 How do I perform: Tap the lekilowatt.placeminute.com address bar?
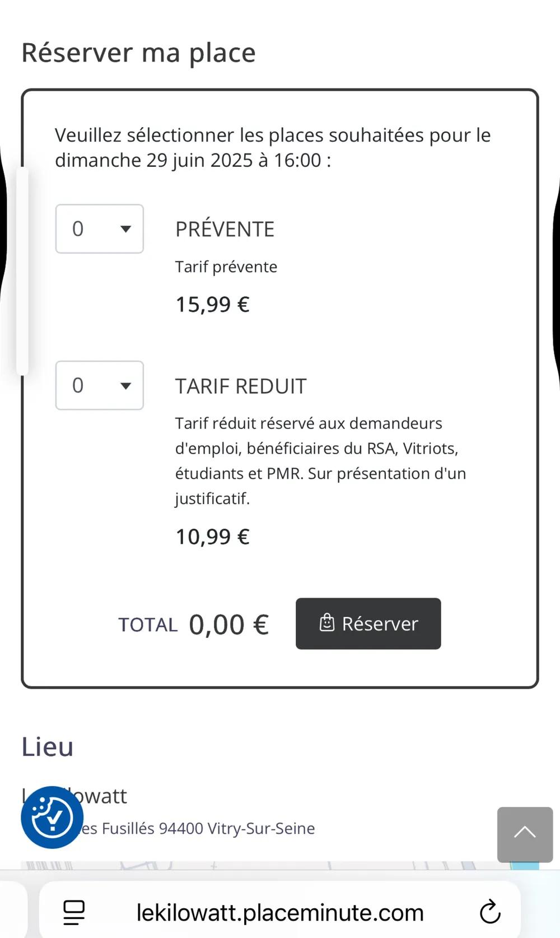click(x=280, y=912)
